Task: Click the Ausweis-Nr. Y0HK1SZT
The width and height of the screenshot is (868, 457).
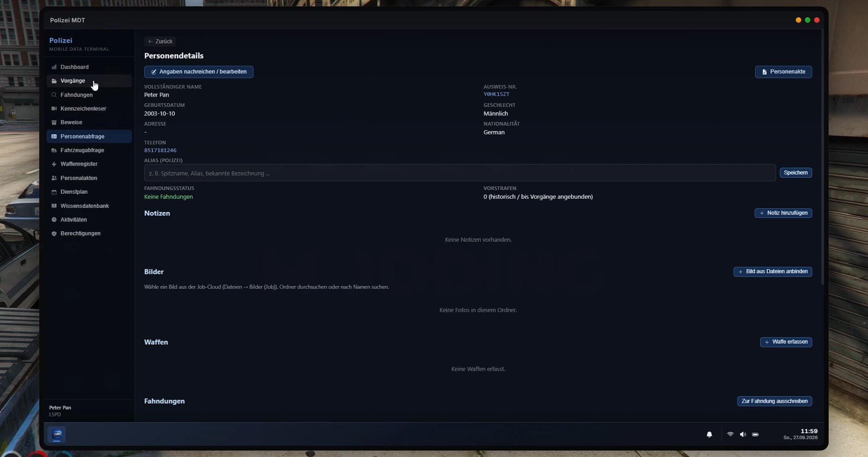Action: tap(497, 94)
